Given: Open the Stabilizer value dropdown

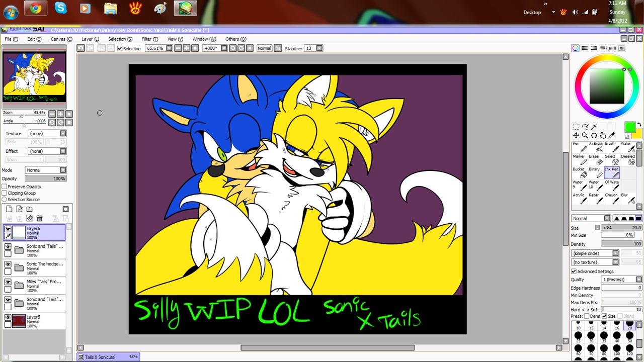Looking at the screenshot, I should 319,48.
